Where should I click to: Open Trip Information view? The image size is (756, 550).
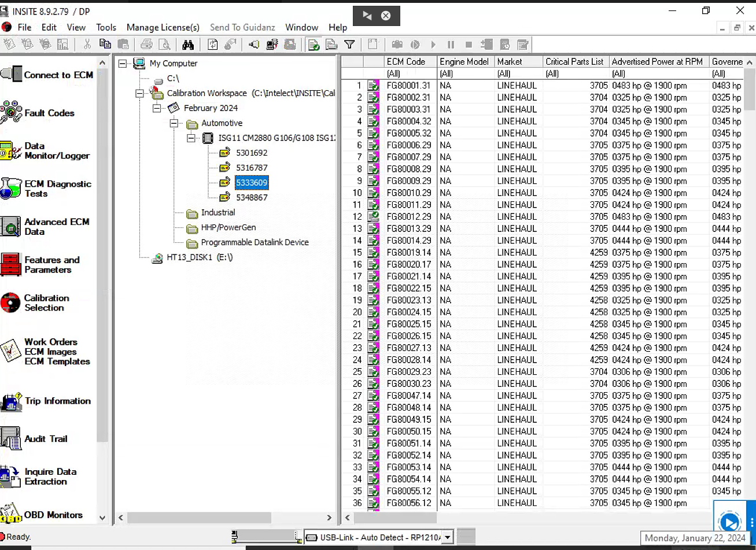[x=46, y=401]
